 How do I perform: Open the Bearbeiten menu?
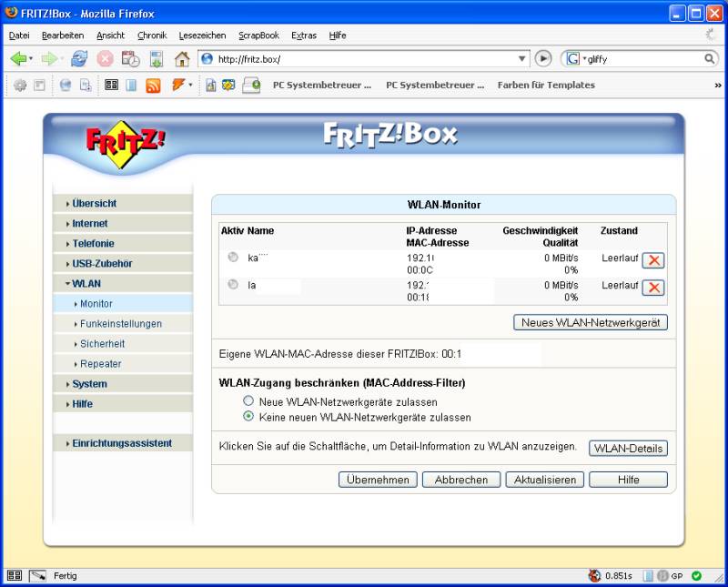point(63,35)
